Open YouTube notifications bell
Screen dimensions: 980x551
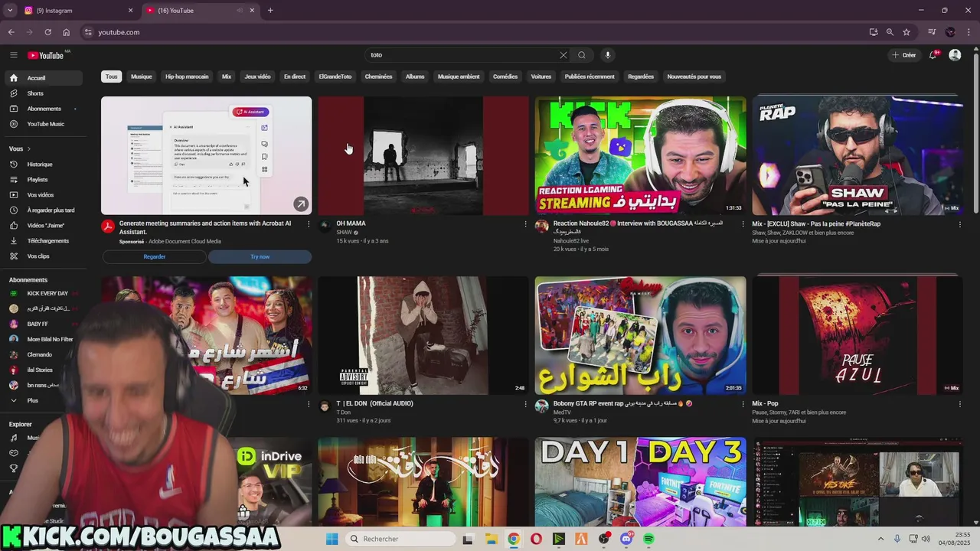point(933,55)
